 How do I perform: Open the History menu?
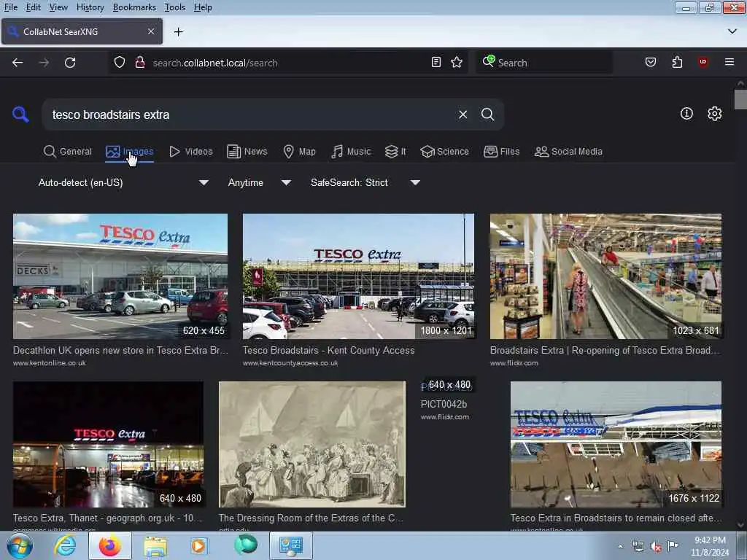pos(90,7)
